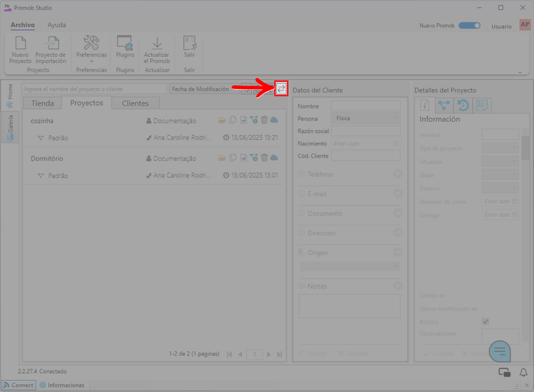Uncheck the Público checkbox

tap(486, 322)
